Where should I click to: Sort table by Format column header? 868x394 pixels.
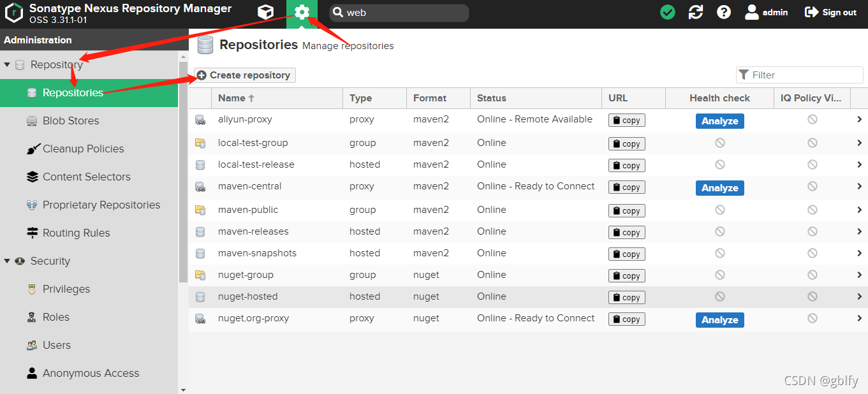click(439, 98)
